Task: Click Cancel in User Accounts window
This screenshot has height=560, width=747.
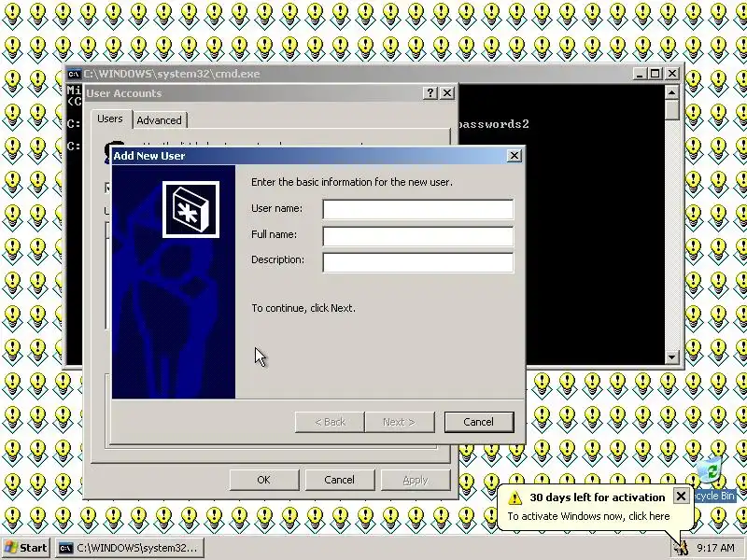Action: coord(339,480)
